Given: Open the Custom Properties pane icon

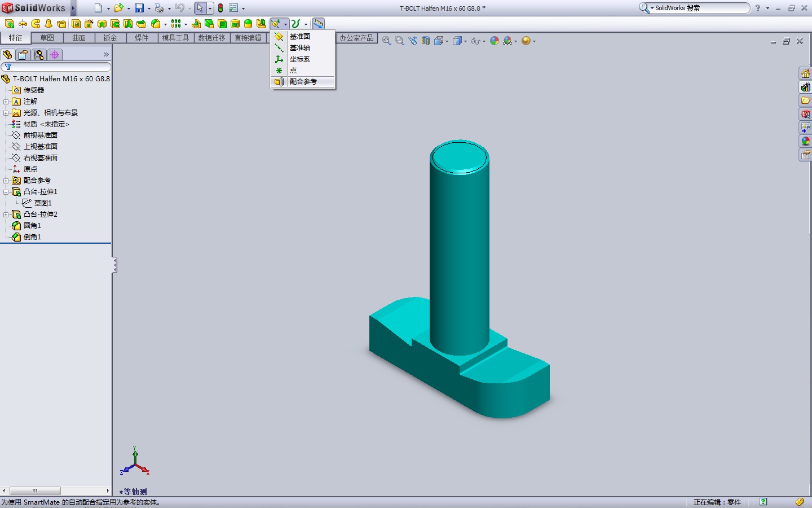Looking at the screenshot, I should [x=805, y=155].
